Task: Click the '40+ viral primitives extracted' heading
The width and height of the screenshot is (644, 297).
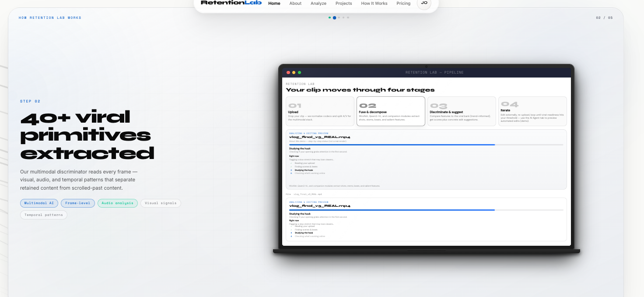Action: 87,135
